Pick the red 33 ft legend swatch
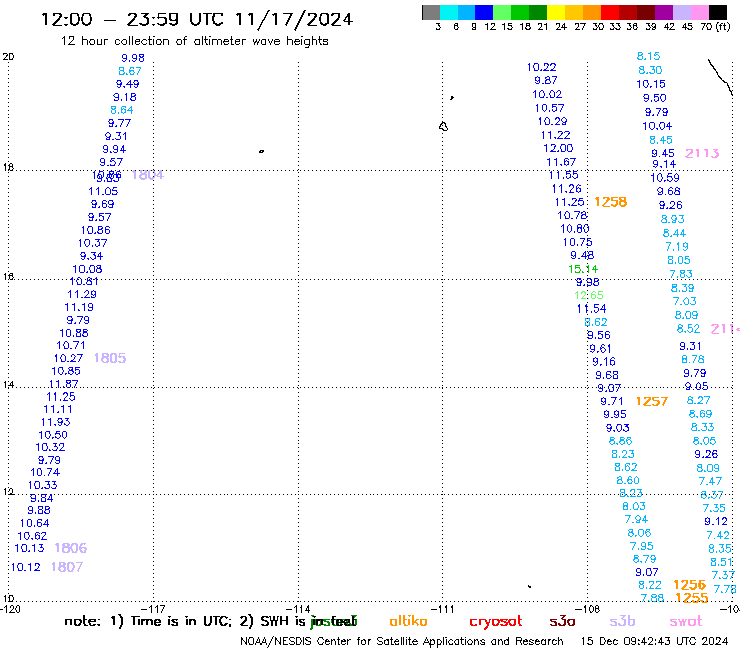This screenshot has height=650, width=740. (610, 12)
